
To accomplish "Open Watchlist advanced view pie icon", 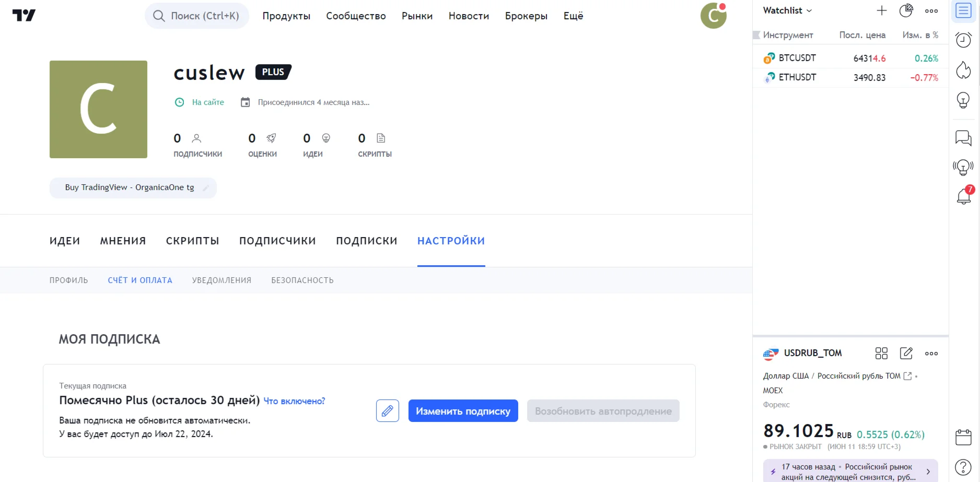I will pyautogui.click(x=906, y=10).
